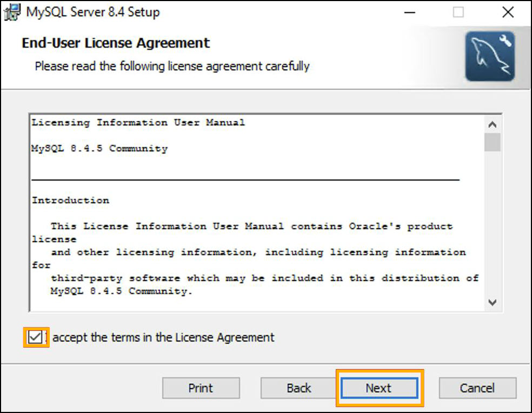Click the 'End-User License Agreement' heading

coord(116,43)
